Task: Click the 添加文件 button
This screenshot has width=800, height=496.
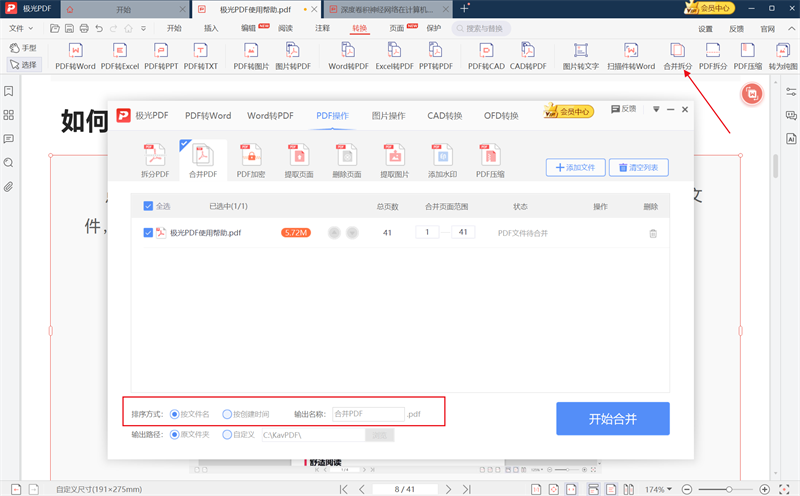Action: coord(576,167)
